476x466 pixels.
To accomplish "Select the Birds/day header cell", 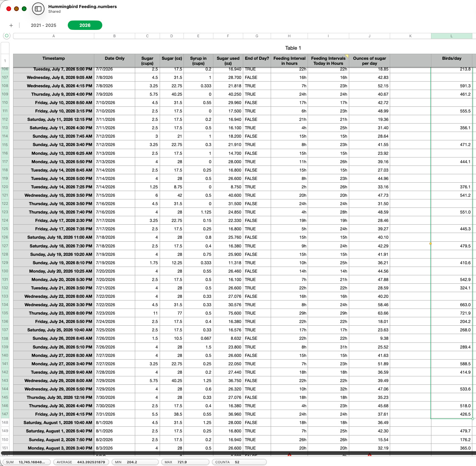I will (452, 61).
